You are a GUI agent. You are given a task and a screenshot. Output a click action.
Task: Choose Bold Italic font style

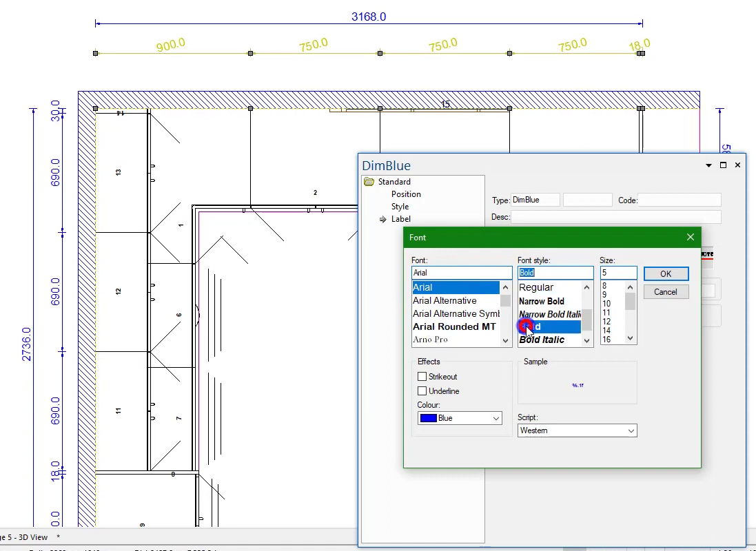click(x=542, y=340)
